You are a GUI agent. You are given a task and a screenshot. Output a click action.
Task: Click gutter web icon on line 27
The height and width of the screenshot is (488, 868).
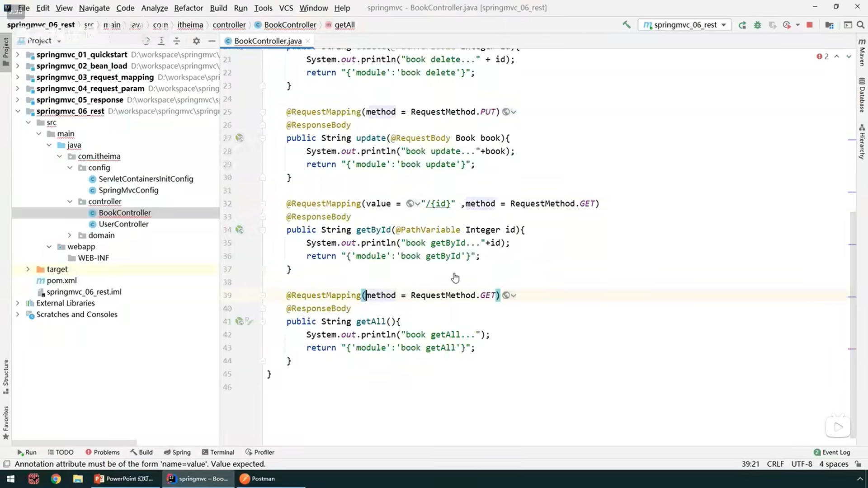click(x=240, y=138)
